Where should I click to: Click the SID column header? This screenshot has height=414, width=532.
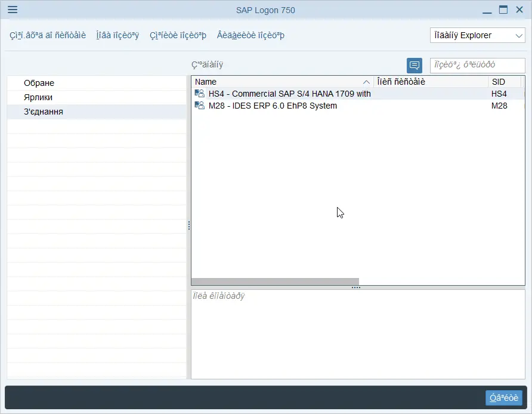tap(505, 82)
